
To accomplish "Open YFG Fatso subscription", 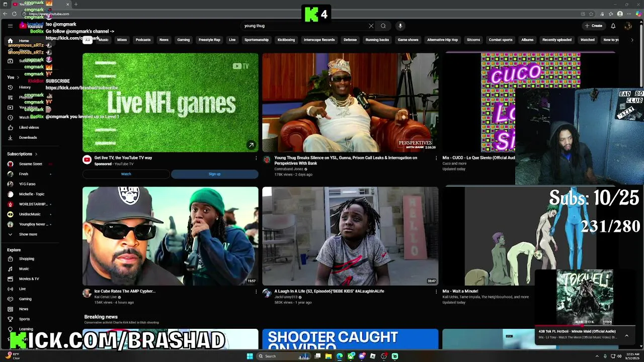I will pyautogui.click(x=27, y=184).
